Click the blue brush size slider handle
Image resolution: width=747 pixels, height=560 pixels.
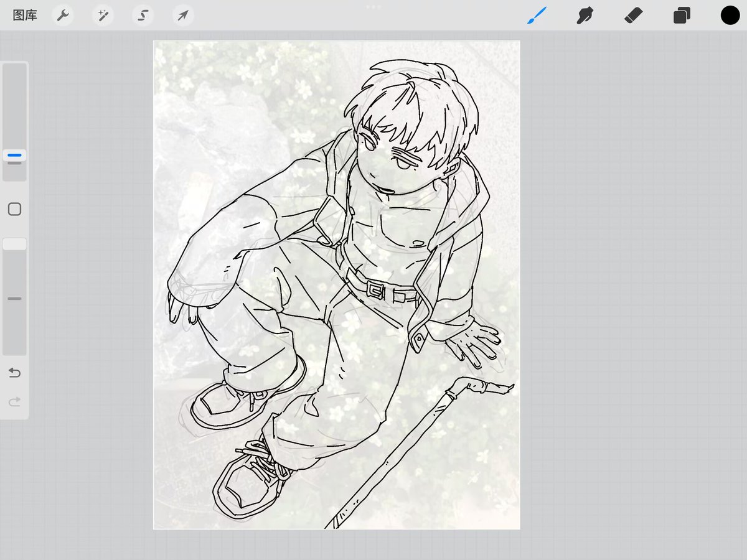click(14, 155)
